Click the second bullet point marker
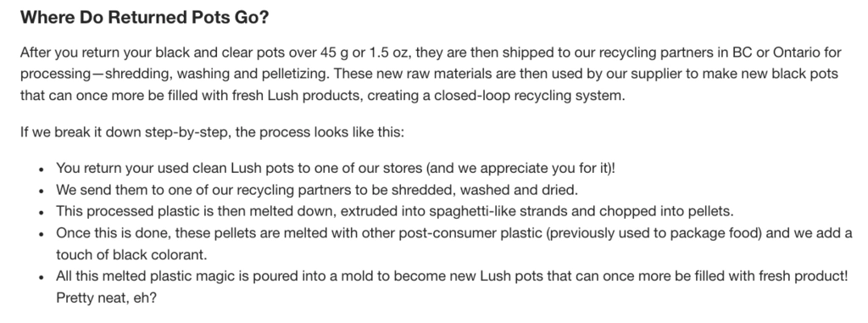This screenshot has width=868, height=323. pos(42,191)
